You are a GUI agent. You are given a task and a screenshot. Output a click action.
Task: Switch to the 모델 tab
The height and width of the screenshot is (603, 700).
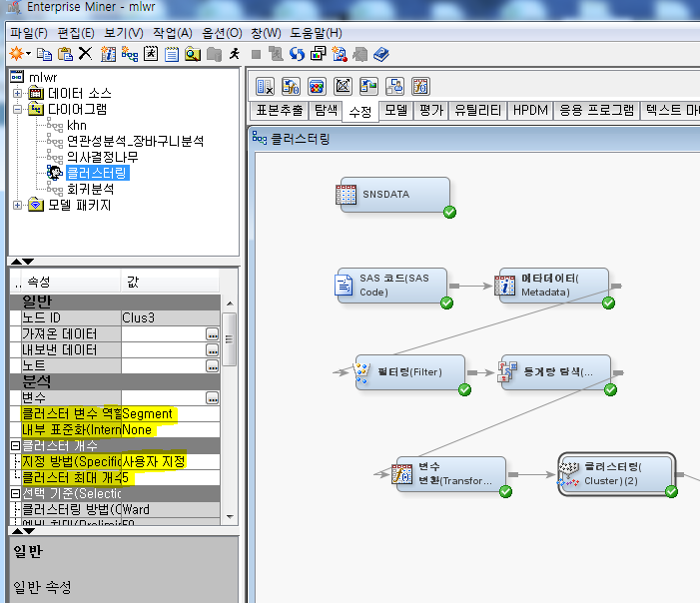[396, 110]
